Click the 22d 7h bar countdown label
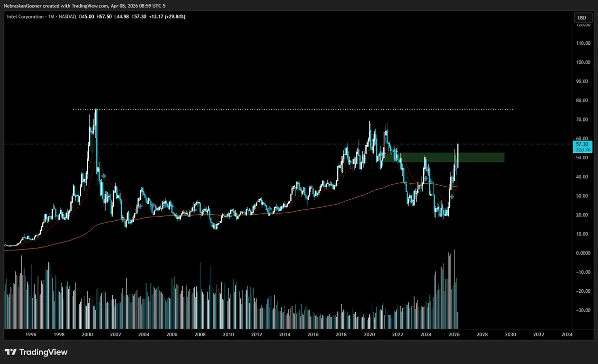The width and height of the screenshot is (598, 364). click(583, 149)
